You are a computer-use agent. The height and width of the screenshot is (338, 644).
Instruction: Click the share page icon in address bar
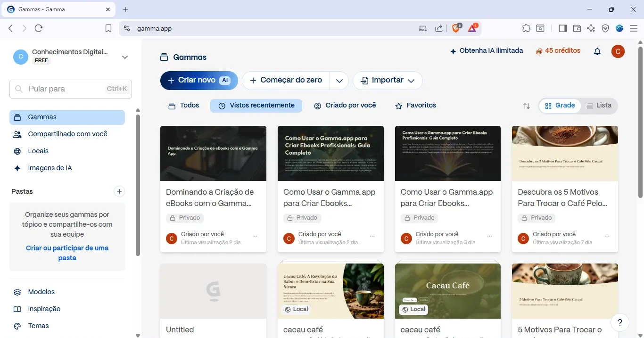pyautogui.click(x=439, y=28)
